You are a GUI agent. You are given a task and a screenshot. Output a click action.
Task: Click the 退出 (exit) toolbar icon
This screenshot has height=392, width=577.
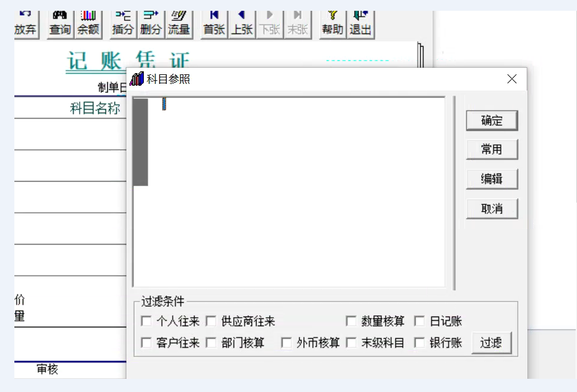point(360,25)
